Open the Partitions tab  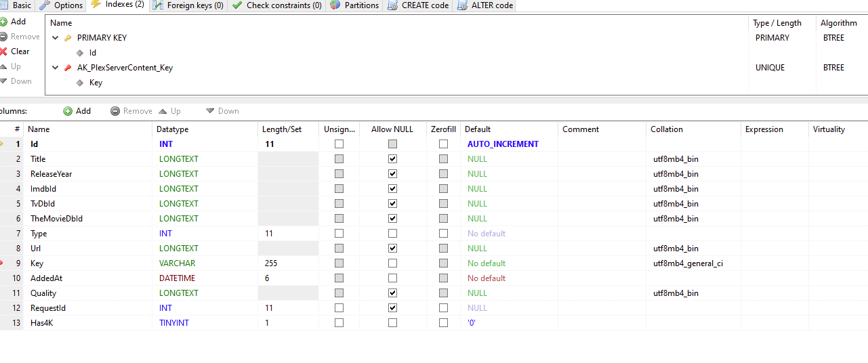pos(354,5)
